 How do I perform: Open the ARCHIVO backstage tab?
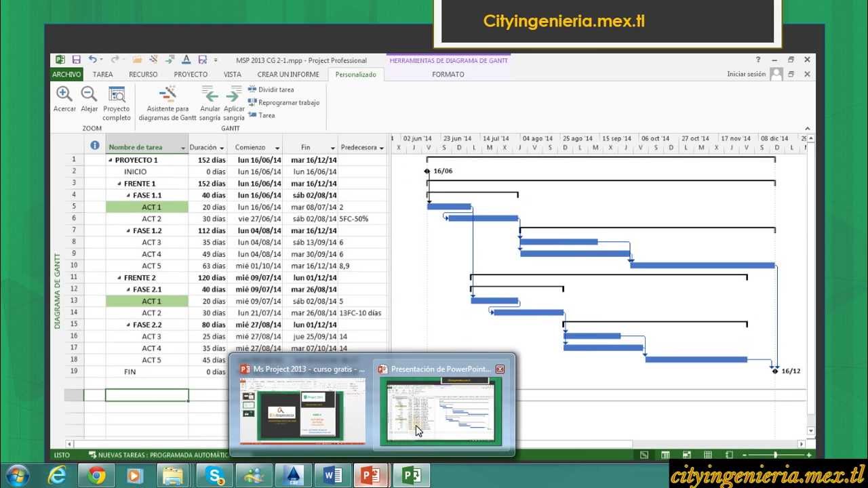coord(67,75)
